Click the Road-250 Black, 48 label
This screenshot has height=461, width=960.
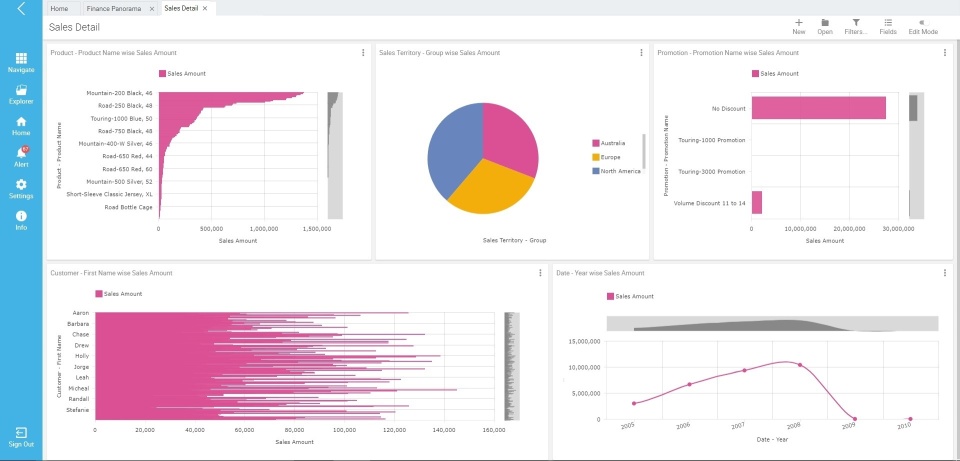[x=125, y=105]
